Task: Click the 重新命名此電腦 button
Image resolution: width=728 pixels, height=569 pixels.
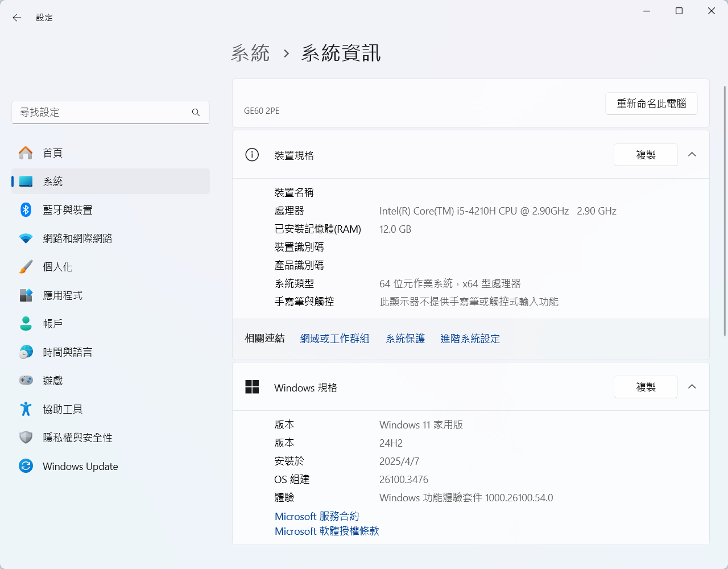Action: (x=651, y=104)
